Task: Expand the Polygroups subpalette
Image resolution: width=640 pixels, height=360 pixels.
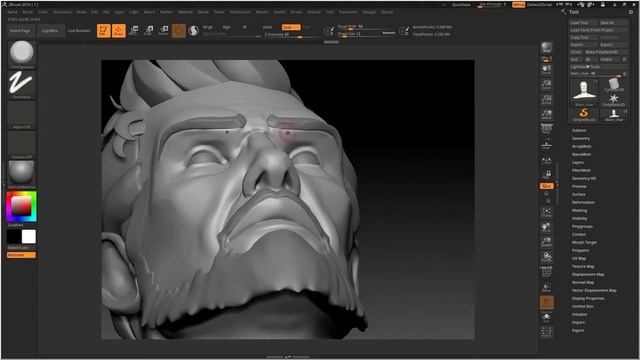Action: click(582, 227)
